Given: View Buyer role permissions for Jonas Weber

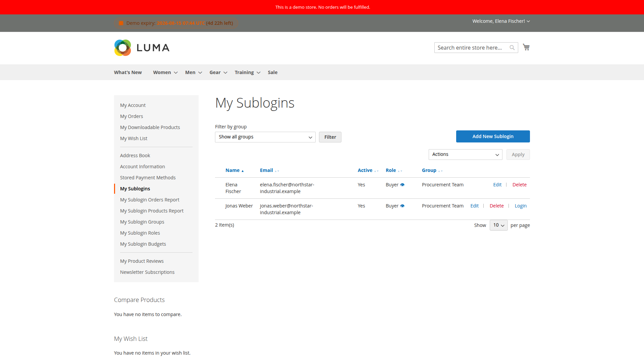Looking at the screenshot, I should (x=402, y=206).
